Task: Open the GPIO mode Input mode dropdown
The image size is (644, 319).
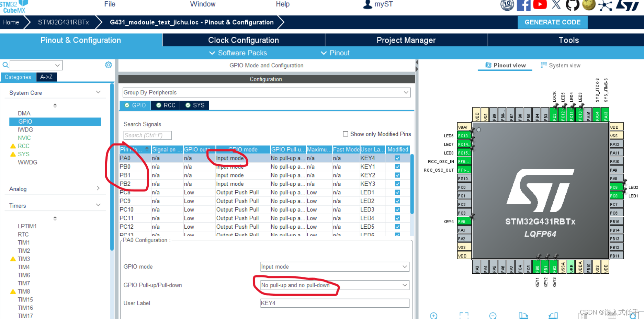Action: [x=335, y=266]
